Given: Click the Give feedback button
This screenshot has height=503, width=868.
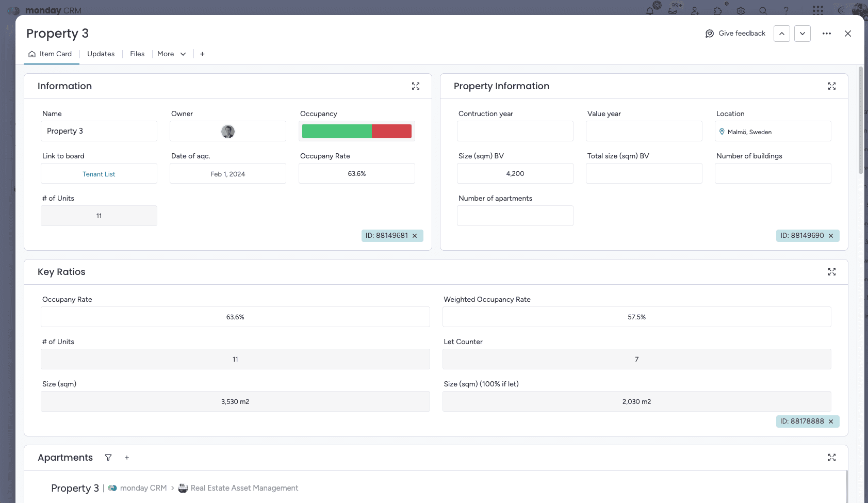Looking at the screenshot, I should click(x=735, y=34).
